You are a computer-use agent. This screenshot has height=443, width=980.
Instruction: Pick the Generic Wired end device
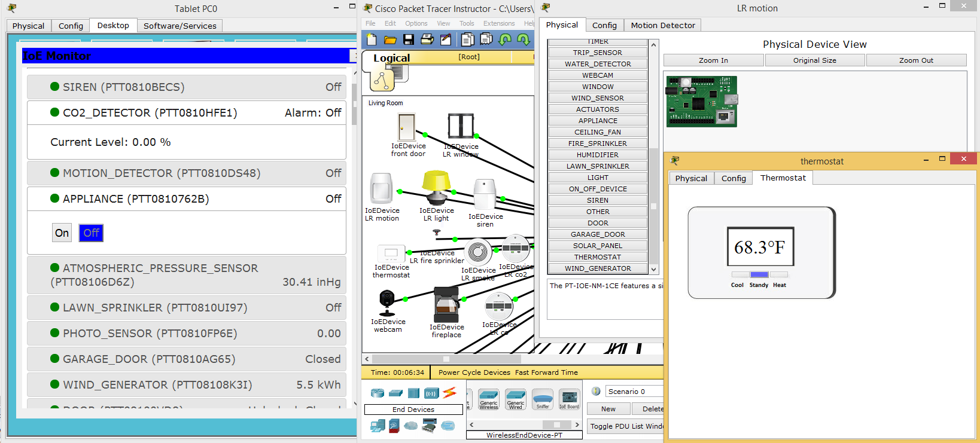pyautogui.click(x=516, y=399)
